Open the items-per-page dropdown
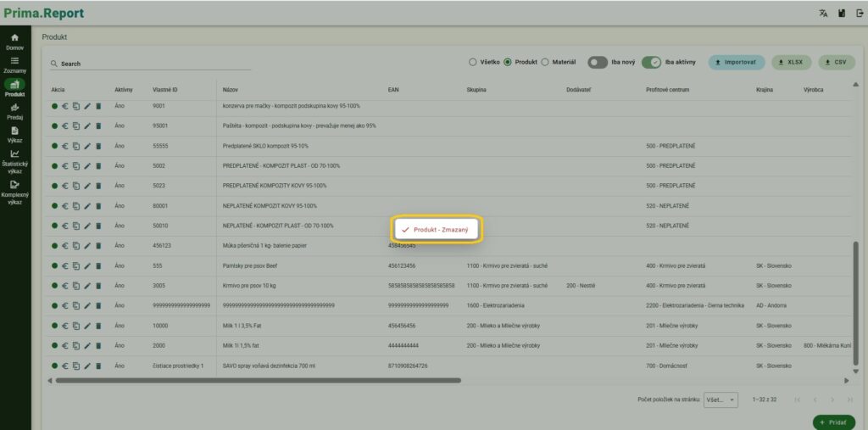The width and height of the screenshot is (868, 430). click(x=721, y=399)
